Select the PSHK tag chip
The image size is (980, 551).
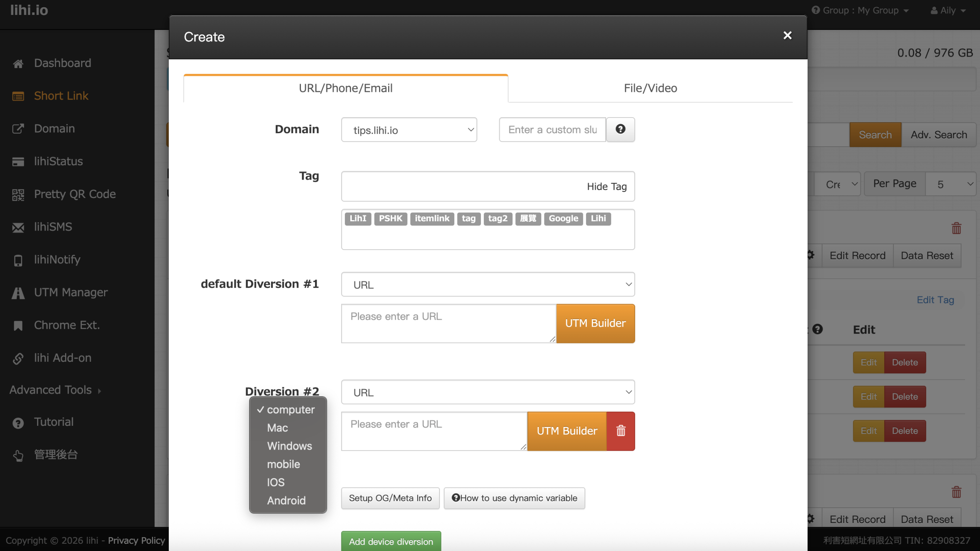pos(390,219)
